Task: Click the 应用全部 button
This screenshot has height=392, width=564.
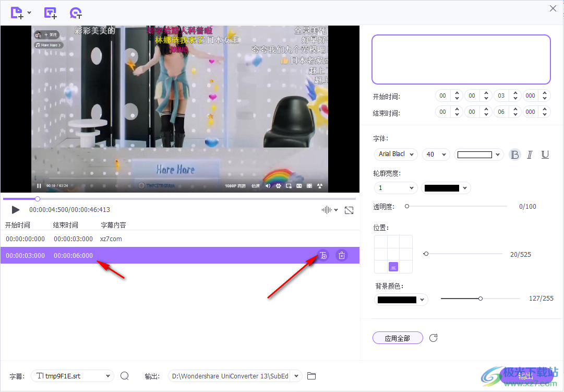Action: click(398, 338)
